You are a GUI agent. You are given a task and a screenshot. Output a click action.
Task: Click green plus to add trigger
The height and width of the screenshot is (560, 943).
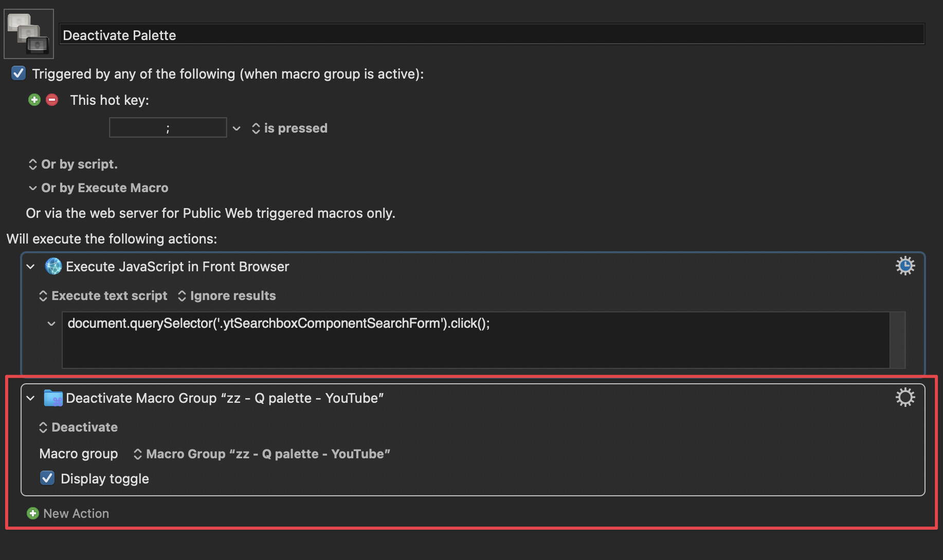[34, 100]
